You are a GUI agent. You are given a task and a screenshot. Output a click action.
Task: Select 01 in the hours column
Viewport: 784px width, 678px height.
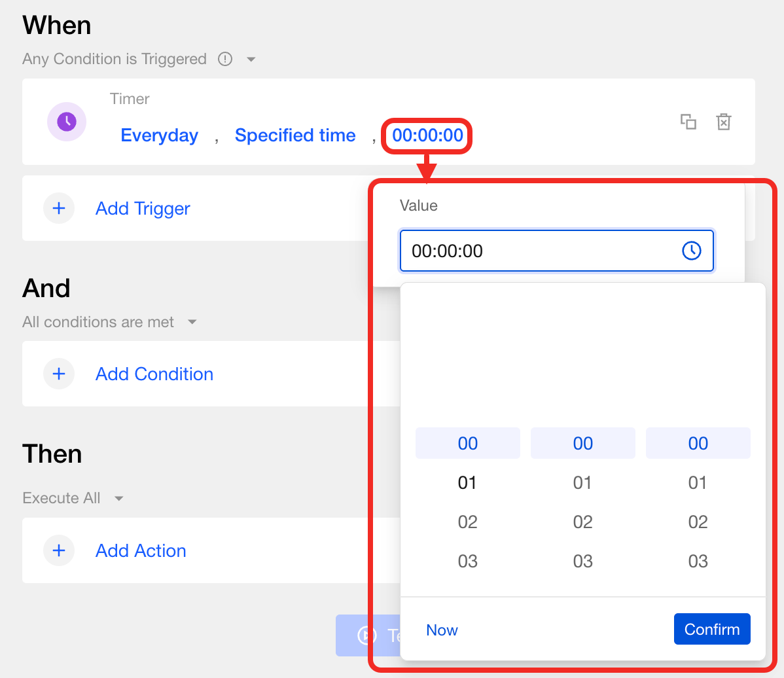click(x=467, y=483)
